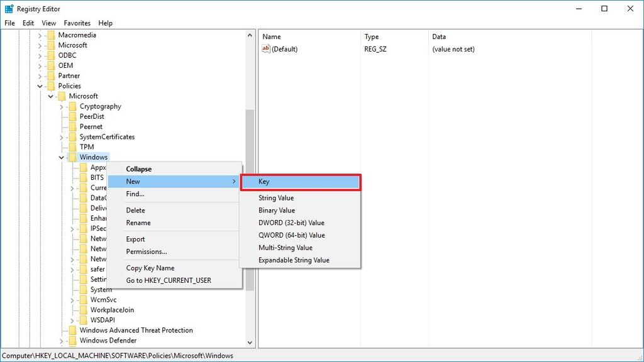Click the PeerDist folder icon
The image size is (644, 362).
coord(73,116)
